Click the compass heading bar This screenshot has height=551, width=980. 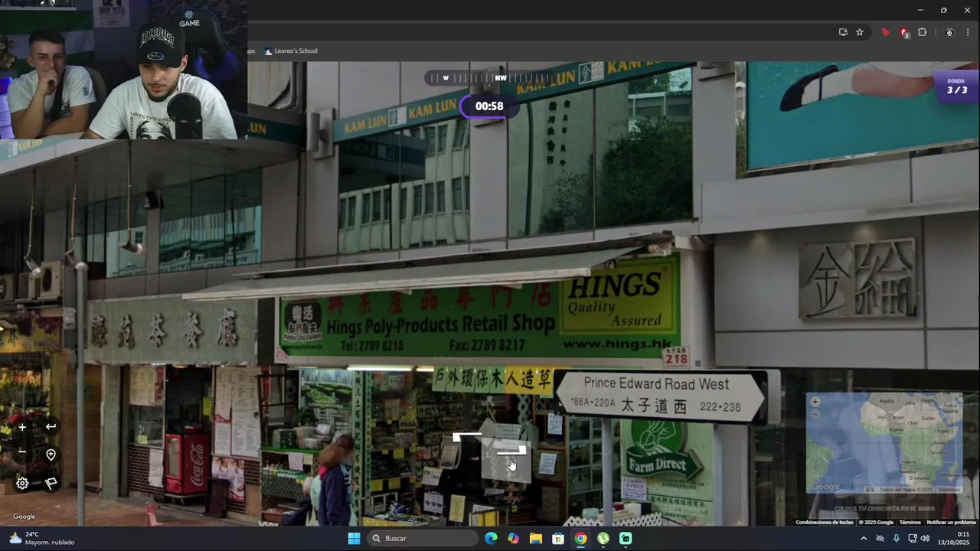pos(488,78)
